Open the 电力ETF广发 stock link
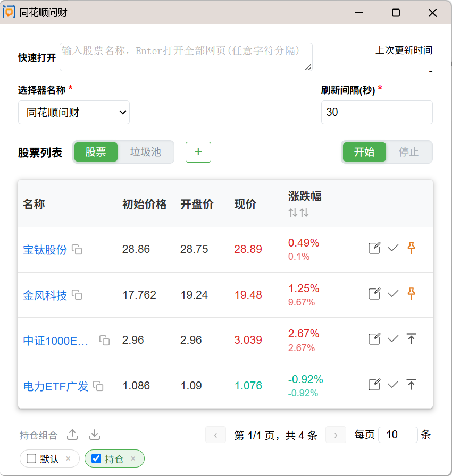The image size is (452, 476). point(56,386)
